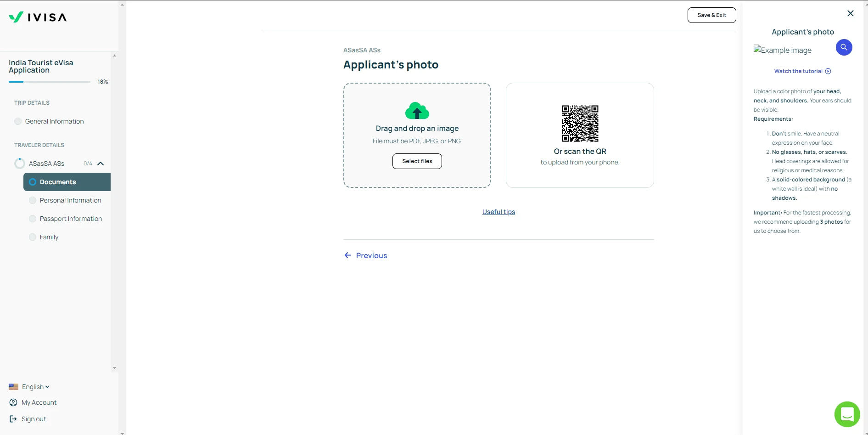Go to Personal Information section
The width and height of the screenshot is (868, 435).
click(x=71, y=200)
